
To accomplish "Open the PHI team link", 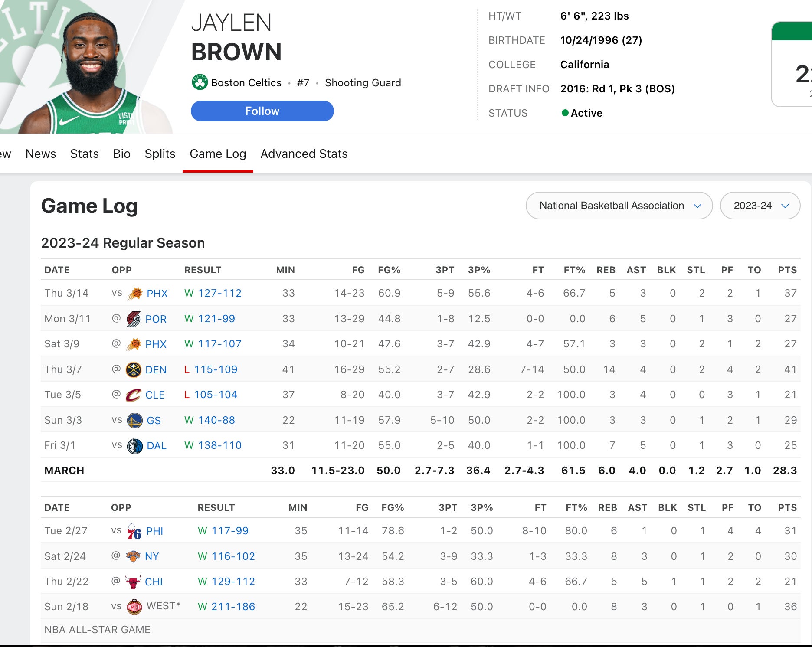I will 154,531.
